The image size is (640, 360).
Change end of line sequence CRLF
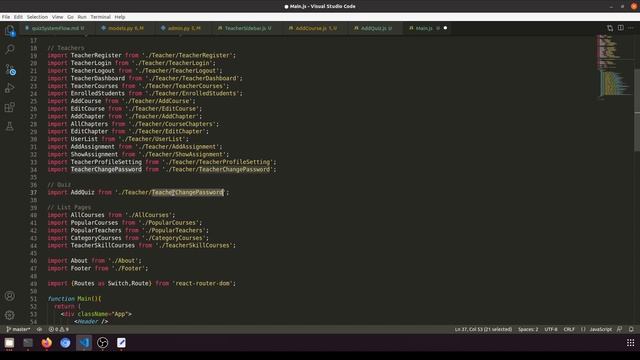[x=569, y=329]
